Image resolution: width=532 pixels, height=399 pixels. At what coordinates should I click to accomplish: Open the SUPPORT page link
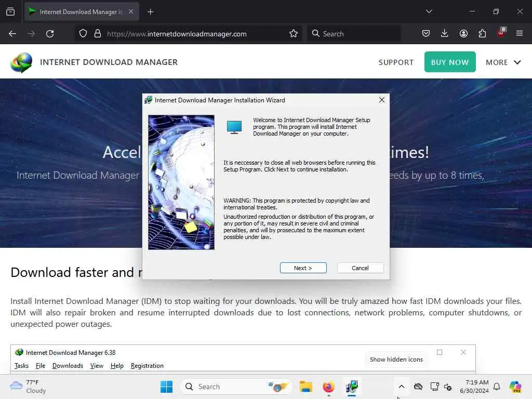coord(396,62)
